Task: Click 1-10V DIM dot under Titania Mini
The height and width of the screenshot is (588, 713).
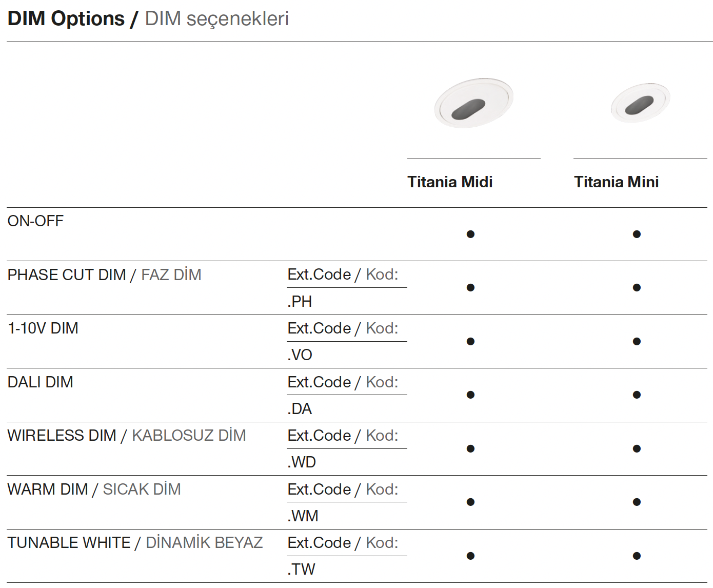Action: [637, 342]
